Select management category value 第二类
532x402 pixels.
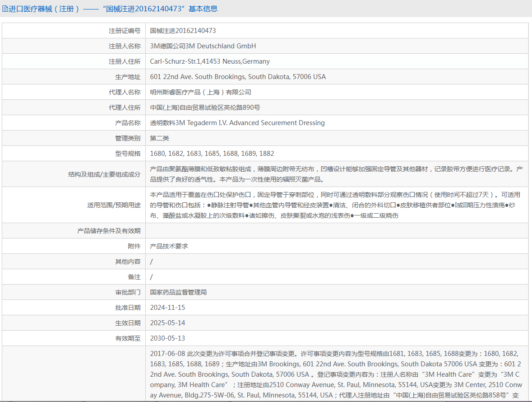pyautogui.click(x=159, y=138)
